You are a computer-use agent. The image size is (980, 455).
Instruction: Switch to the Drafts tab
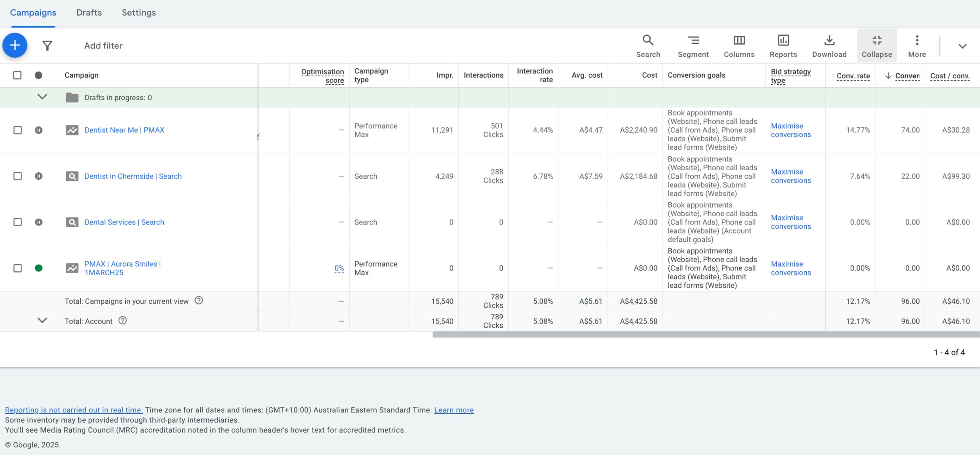[x=89, y=13]
